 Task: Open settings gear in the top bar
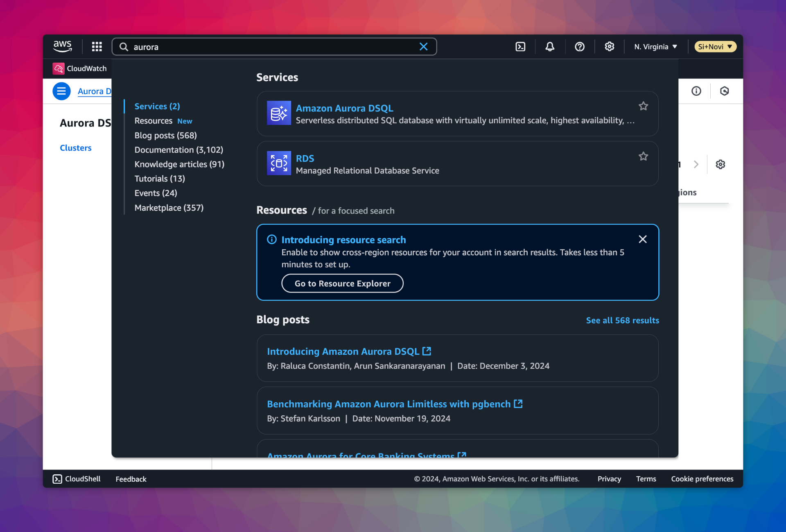(610, 47)
